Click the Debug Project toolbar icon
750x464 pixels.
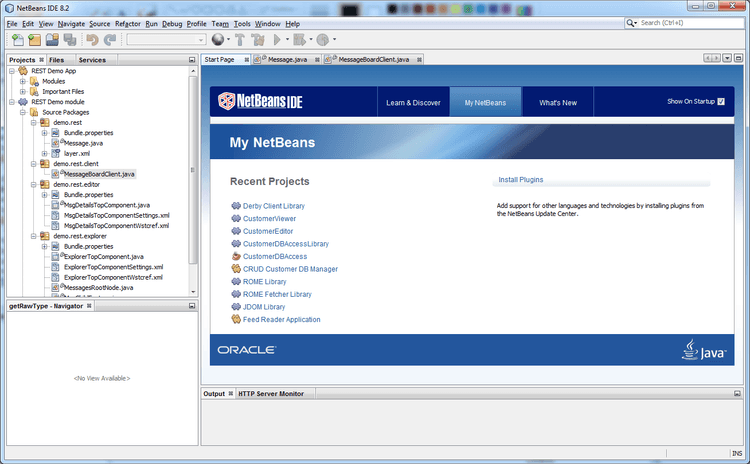[x=299, y=40]
